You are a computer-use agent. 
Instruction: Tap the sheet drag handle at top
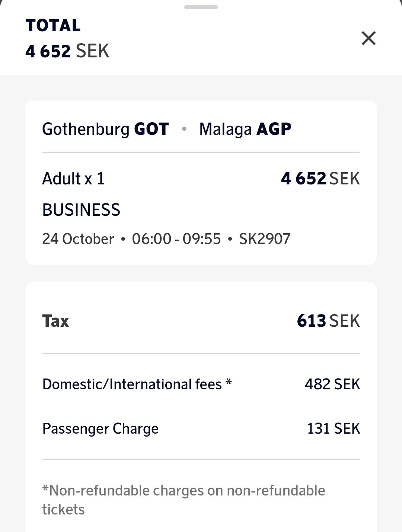[x=201, y=7]
